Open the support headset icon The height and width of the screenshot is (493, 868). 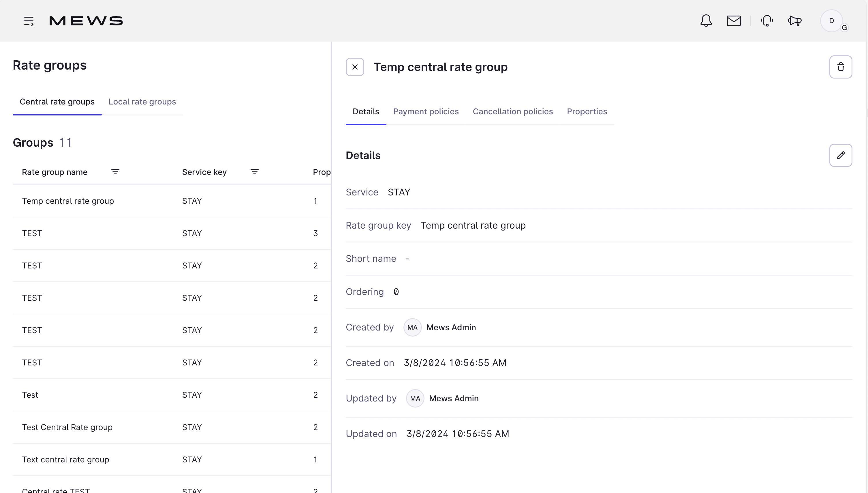[767, 21]
